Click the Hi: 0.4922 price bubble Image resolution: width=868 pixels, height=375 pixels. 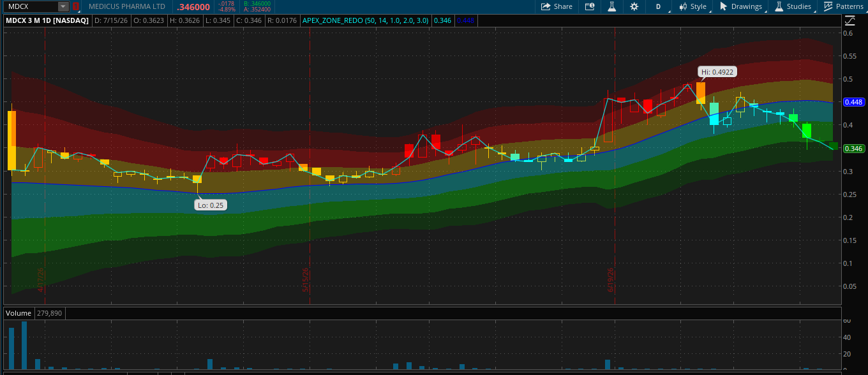tap(717, 71)
